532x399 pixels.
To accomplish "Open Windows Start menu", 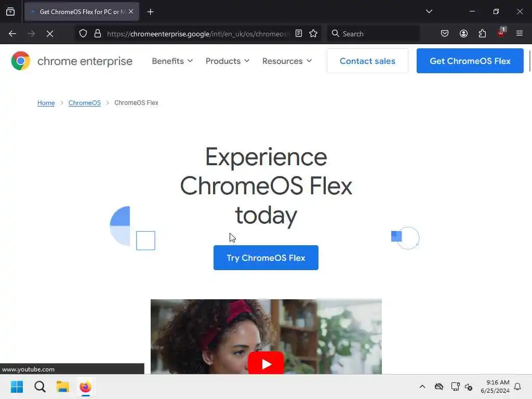I will pos(17,387).
